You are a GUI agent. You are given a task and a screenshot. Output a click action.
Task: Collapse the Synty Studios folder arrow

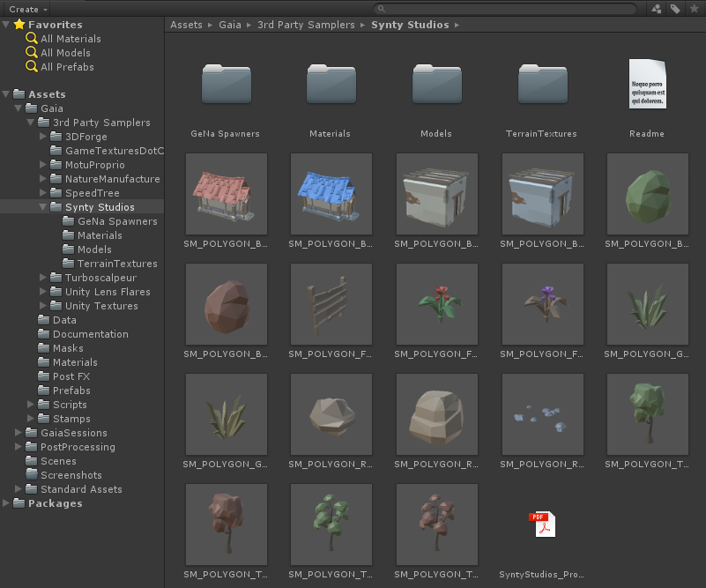(43, 207)
